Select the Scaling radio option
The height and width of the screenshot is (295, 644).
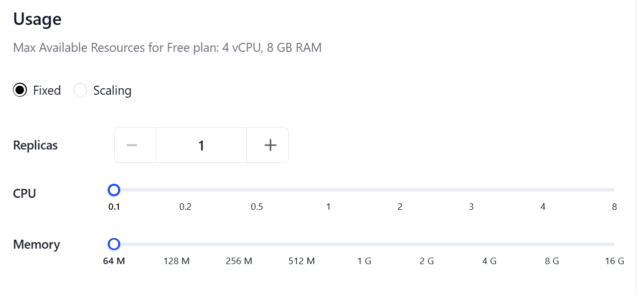(x=80, y=90)
